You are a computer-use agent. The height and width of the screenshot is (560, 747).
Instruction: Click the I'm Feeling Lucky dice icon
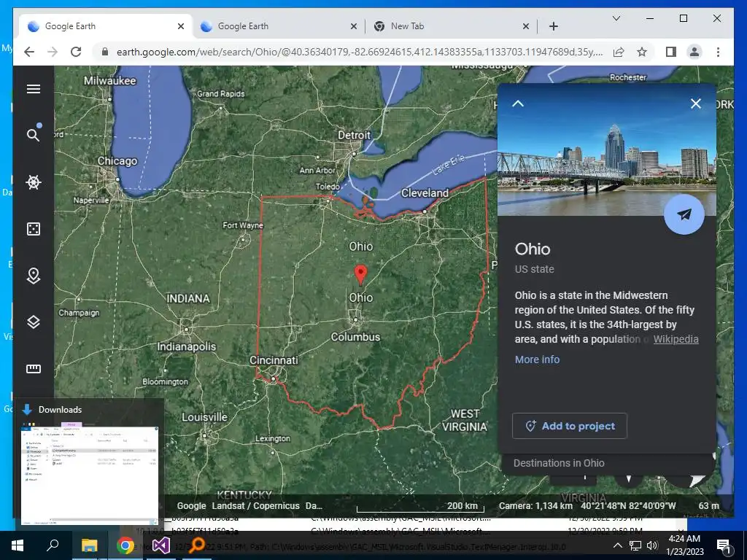(34, 228)
